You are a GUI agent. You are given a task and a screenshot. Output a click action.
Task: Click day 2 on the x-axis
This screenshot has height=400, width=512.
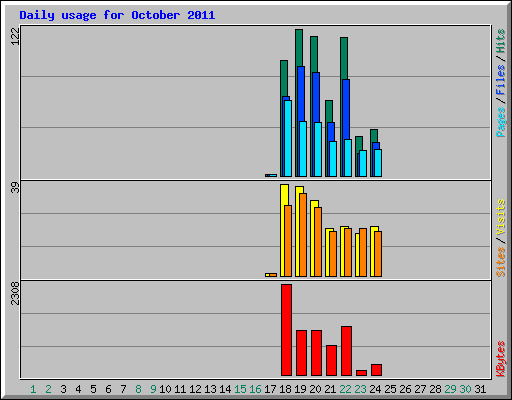click(x=48, y=389)
